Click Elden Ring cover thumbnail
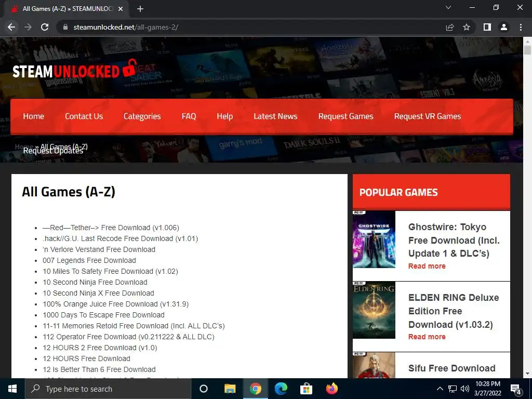The height and width of the screenshot is (399, 532). [x=374, y=310]
